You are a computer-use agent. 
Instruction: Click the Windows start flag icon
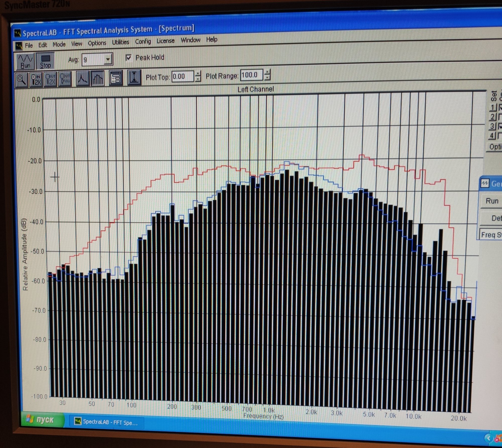tap(30, 419)
